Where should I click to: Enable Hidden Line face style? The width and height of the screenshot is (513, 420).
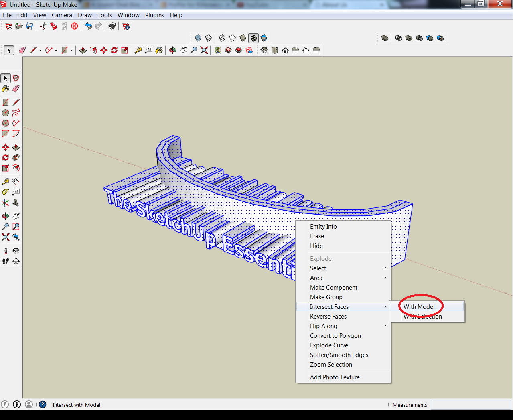[x=233, y=38]
